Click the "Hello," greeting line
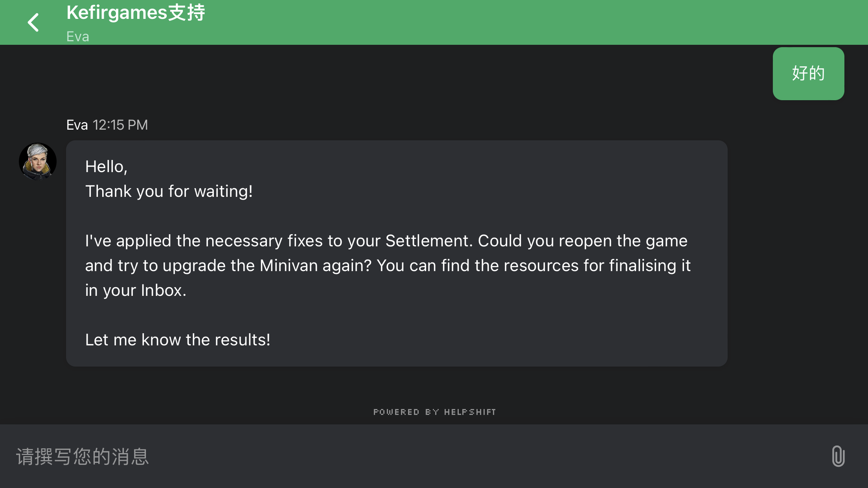This screenshot has height=488, width=868. pos(106,167)
